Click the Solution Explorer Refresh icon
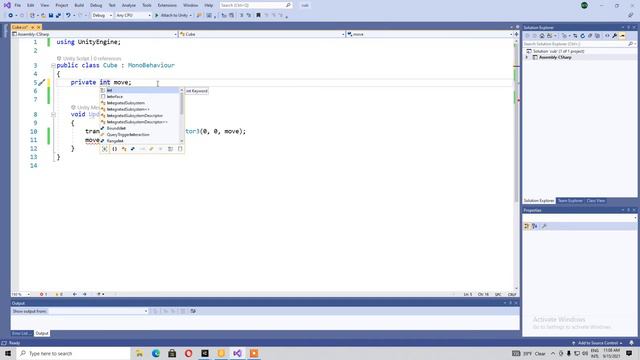Screen dimensions: 640x360 (582, 36)
